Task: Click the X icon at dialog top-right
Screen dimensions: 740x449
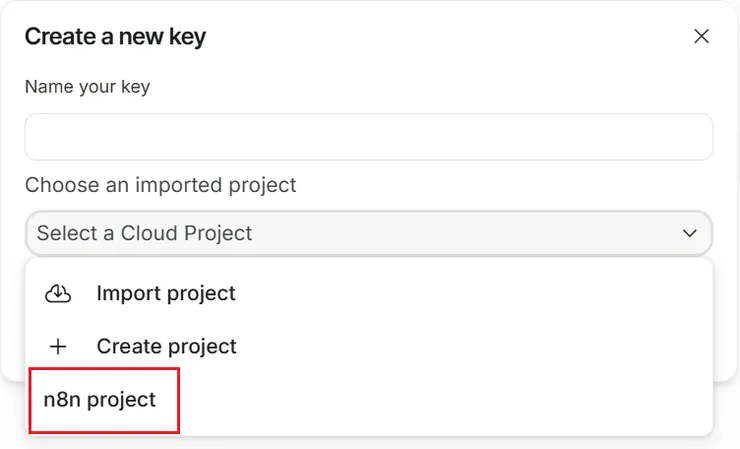Action: [701, 37]
